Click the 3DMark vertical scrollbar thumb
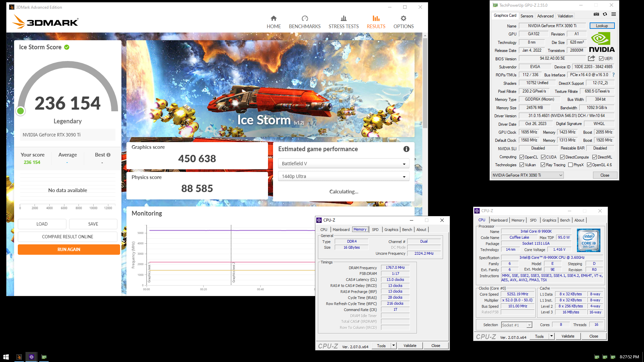The width and height of the screenshot is (644, 362). 425,83
